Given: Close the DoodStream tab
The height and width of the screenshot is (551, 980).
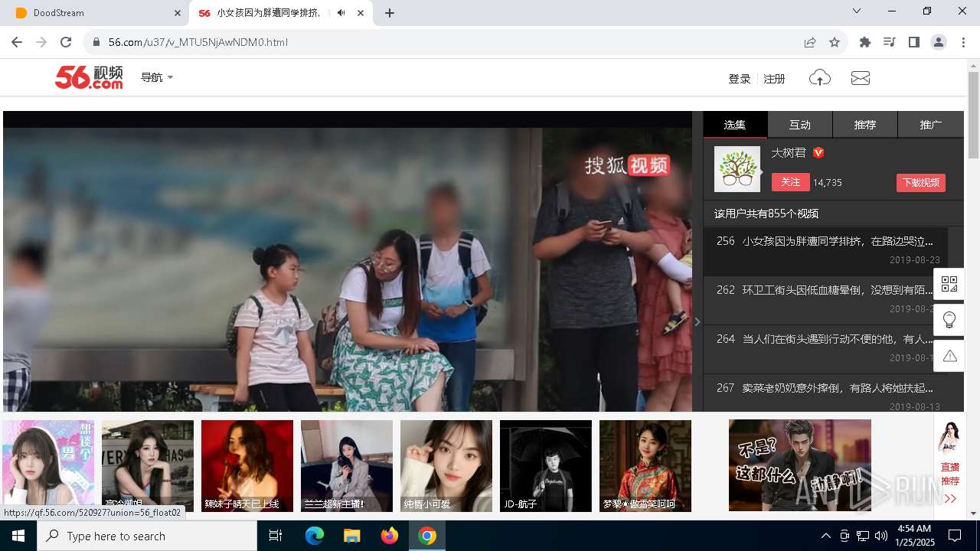Looking at the screenshot, I should click(178, 13).
